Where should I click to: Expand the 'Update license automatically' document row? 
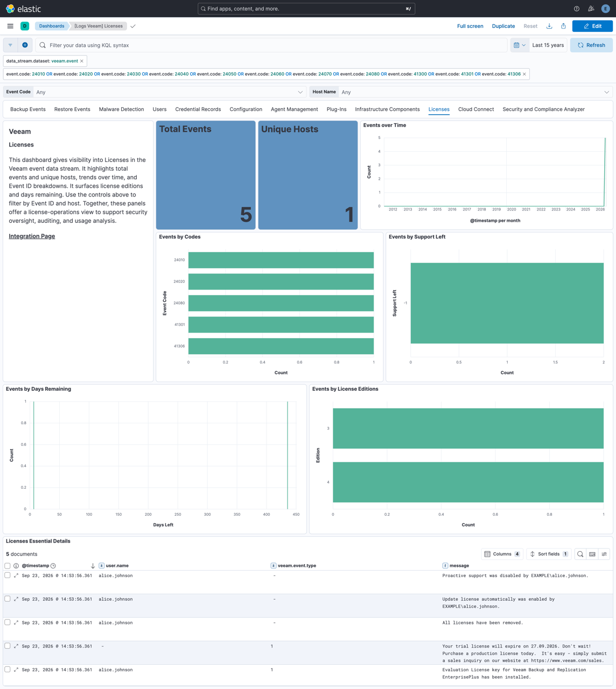click(x=16, y=599)
